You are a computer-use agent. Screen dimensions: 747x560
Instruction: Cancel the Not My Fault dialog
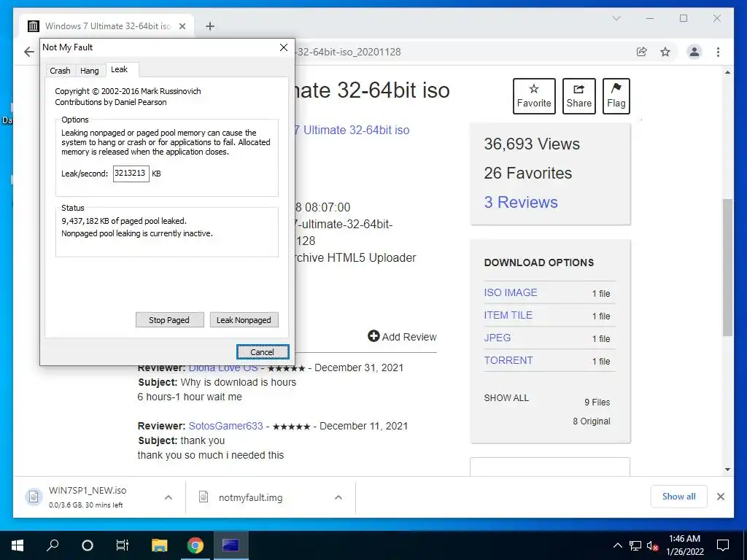click(x=263, y=352)
